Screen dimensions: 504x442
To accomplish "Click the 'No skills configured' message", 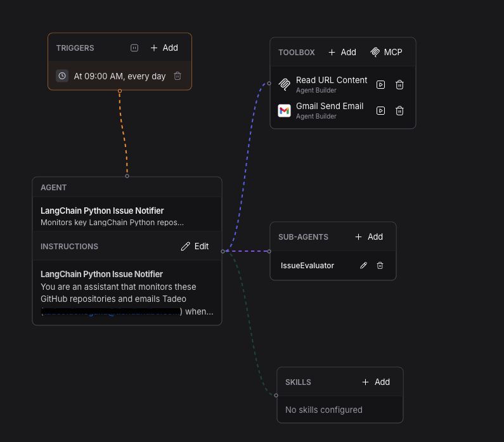I will (x=324, y=410).
